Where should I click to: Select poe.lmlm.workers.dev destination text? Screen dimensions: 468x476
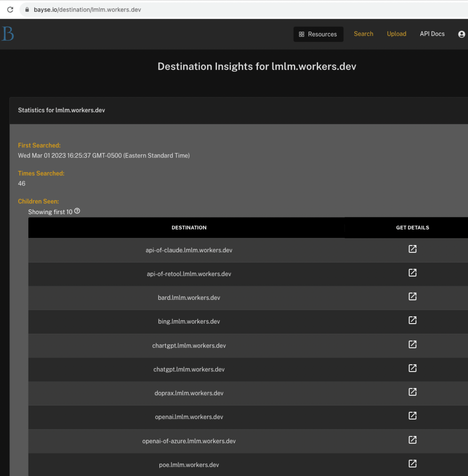[x=189, y=465]
